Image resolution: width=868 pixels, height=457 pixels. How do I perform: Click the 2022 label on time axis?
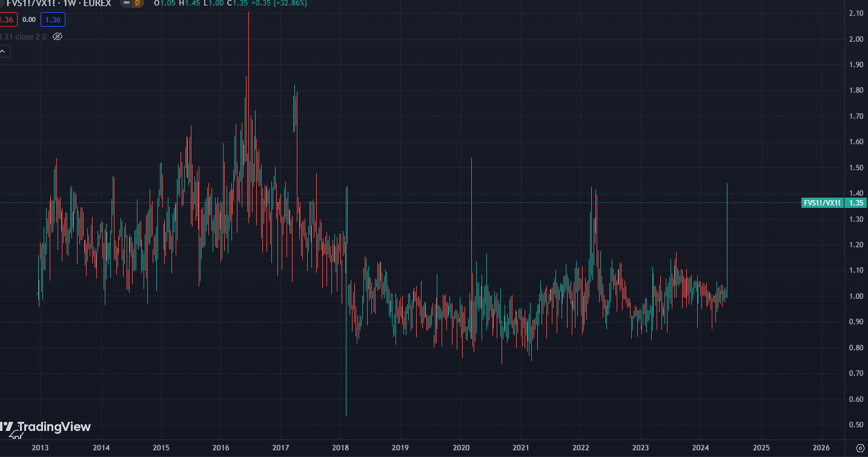pyautogui.click(x=580, y=448)
